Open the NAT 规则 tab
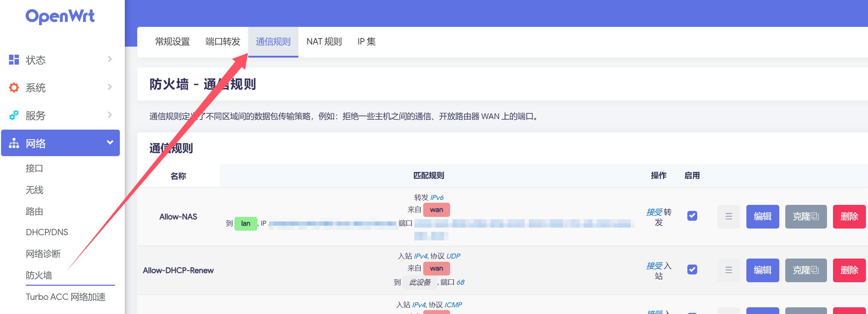Viewport: 868px width, 314px height. 324,42
